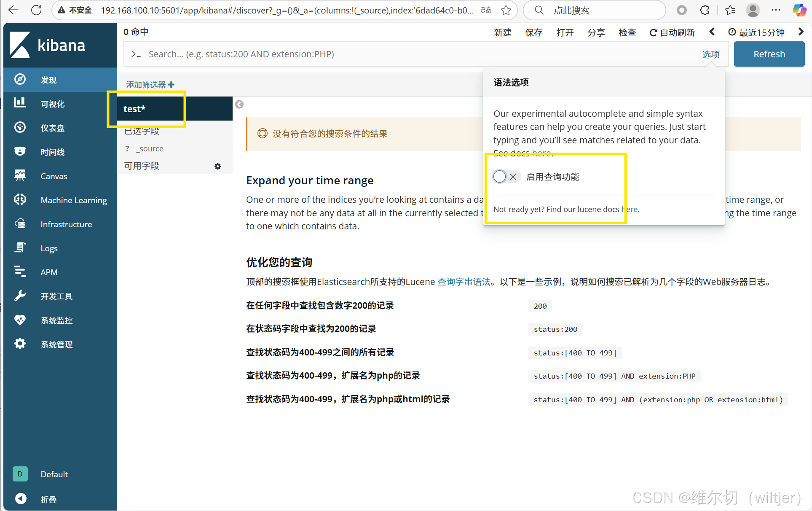Enable the 启用查询功能 query toggle

tap(506, 177)
